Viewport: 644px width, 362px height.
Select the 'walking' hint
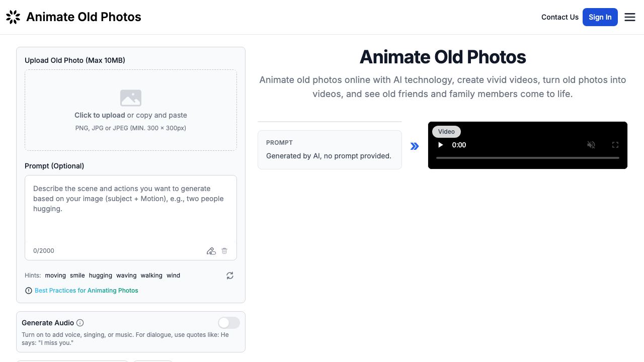(x=151, y=276)
